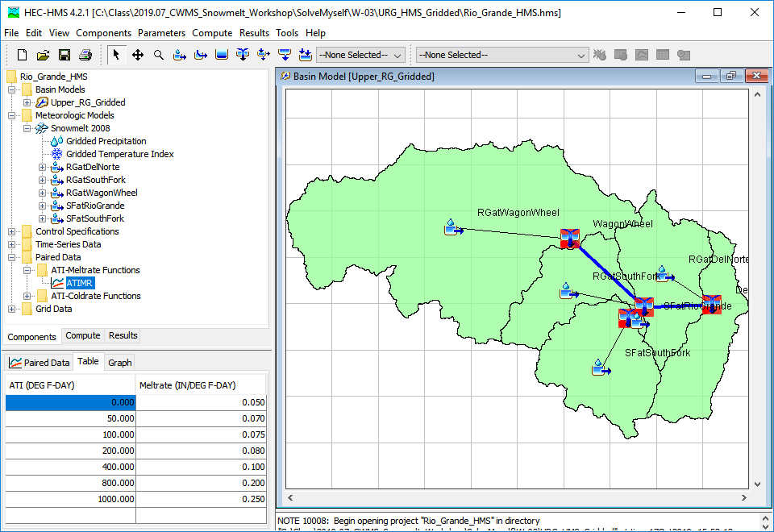
Task: Open the compute selection dropdown in the toolbar
Action: pyautogui.click(x=360, y=55)
